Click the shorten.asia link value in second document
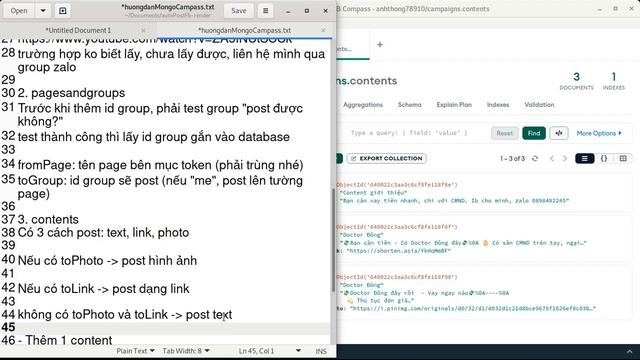This screenshot has height=360, width=640. point(398,251)
